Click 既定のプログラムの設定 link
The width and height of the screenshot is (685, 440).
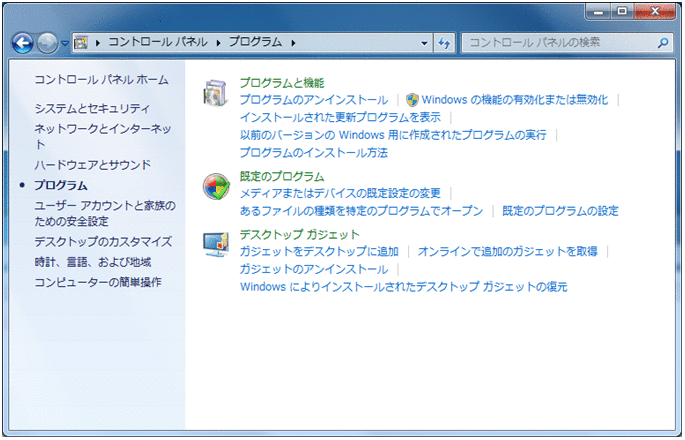pos(560,211)
